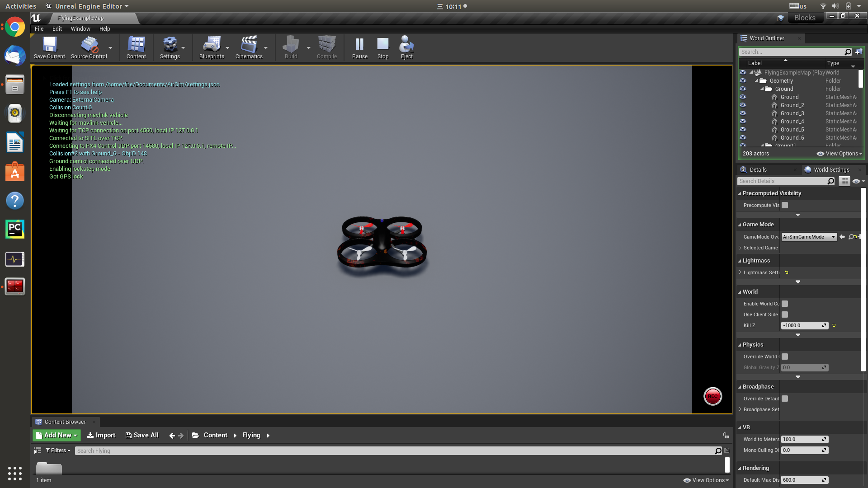
Task: Reset Kill Z to default with yellow arrow
Action: [x=834, y=325]
